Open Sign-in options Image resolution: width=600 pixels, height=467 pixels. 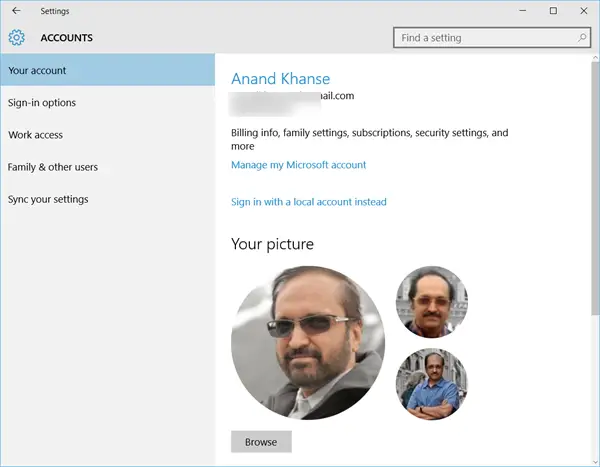[x=108, y=103]
